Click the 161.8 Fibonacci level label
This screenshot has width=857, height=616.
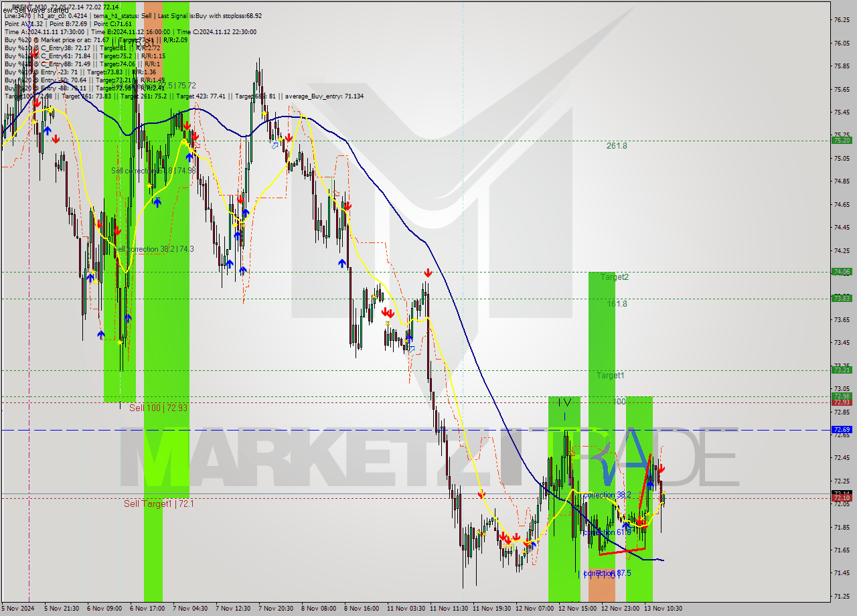coord(617,303)
